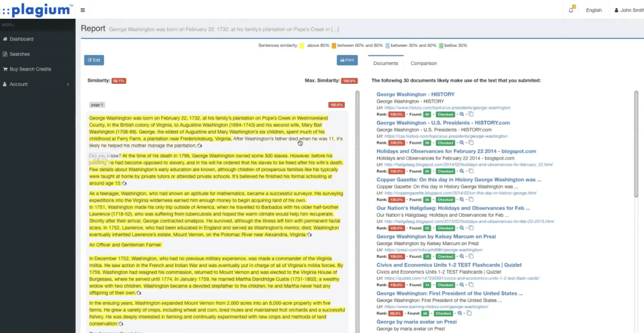This screenshot has height=333, width=644.
Task: Open the John Smith user menu
Action: pos(629,10)
